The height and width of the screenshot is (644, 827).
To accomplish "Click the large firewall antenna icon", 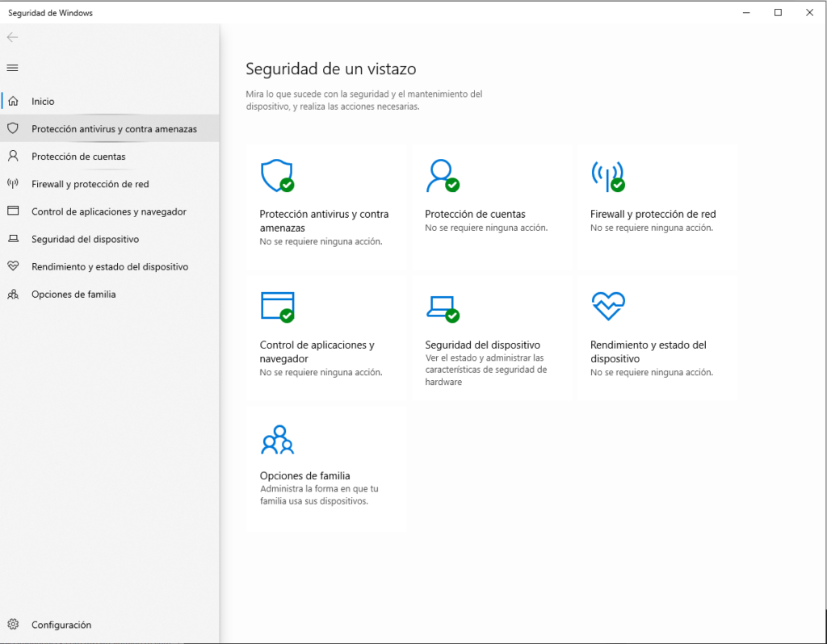I will [x=608, y=176].
